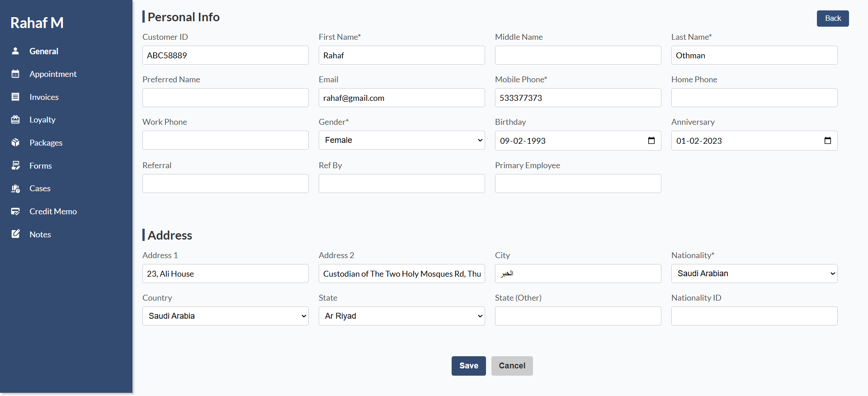Open the Appointment menu item

(53, 74)
